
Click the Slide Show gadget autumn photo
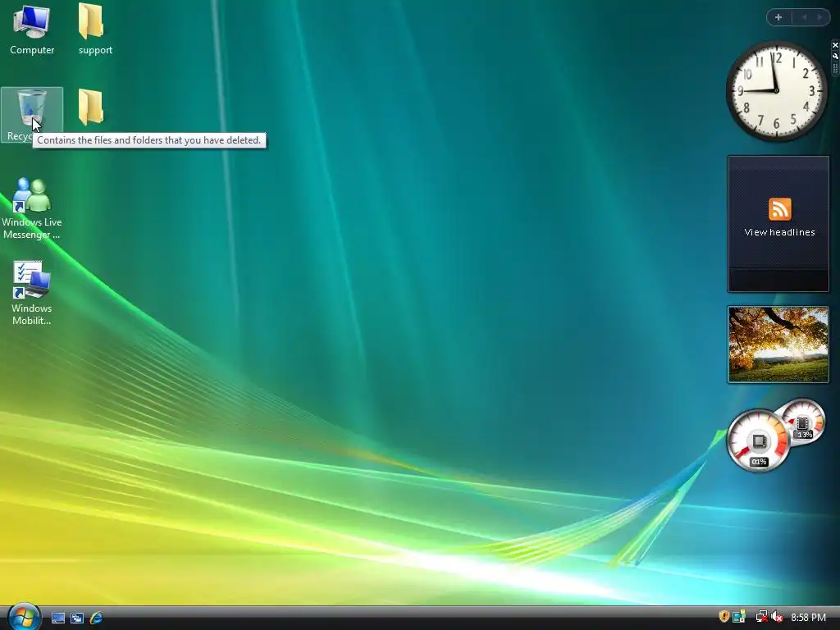(778, 345)
